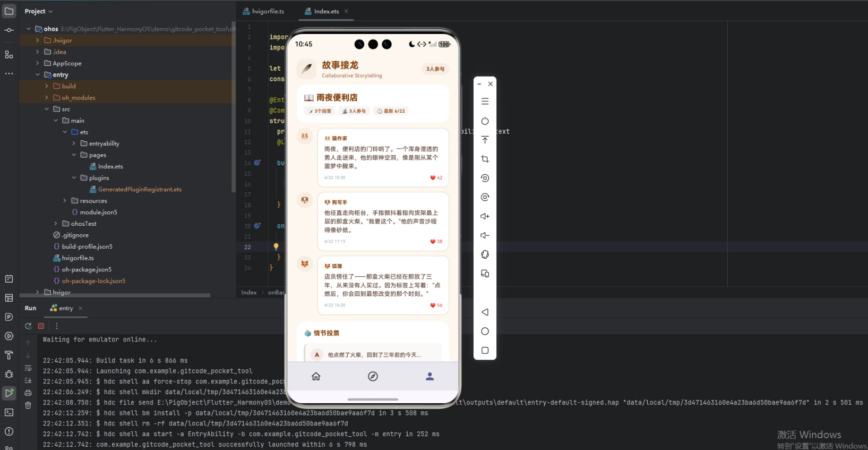This screenshot has height=450, width=868.
Task: Expand the resources folder
Action: click(x=65, y=201)
